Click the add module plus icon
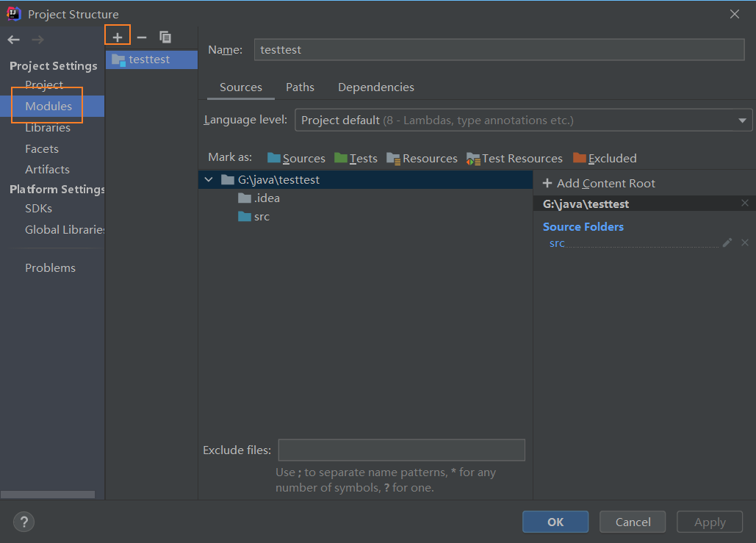This screenshot has width=756, height=543. (x=118, y=37)
